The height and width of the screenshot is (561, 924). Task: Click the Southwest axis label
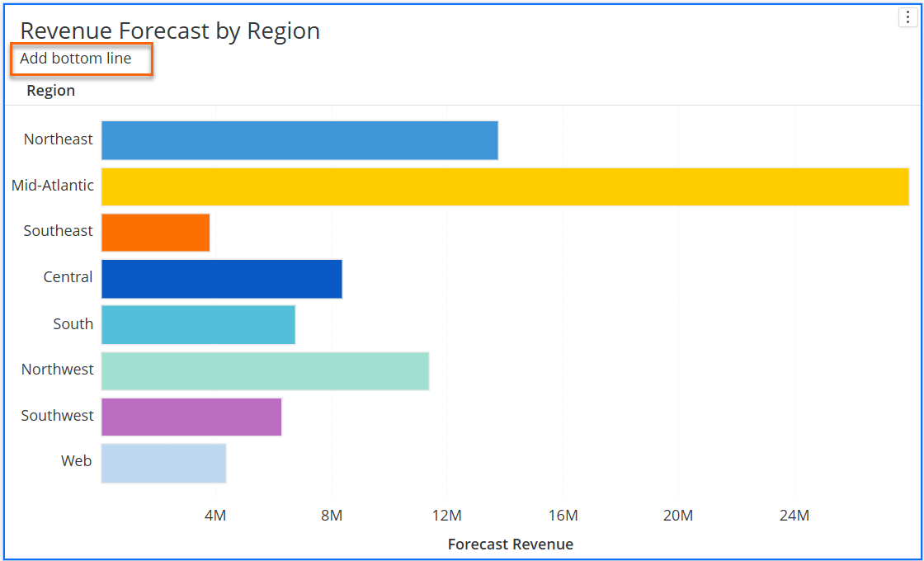coord(58,416)
